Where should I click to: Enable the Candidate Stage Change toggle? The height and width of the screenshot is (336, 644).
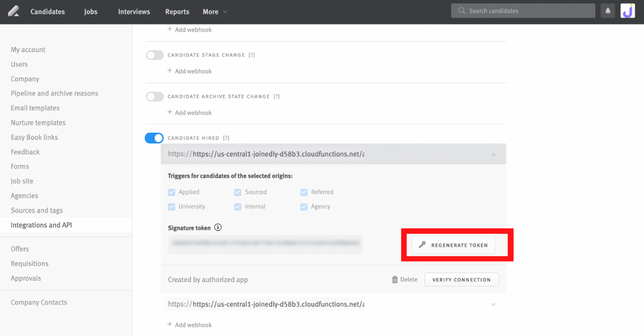point(155,55)
